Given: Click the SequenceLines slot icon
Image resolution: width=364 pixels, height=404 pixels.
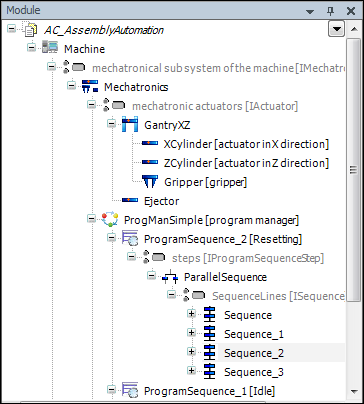Looking at the screenshot, I should (x=194, y=295).
